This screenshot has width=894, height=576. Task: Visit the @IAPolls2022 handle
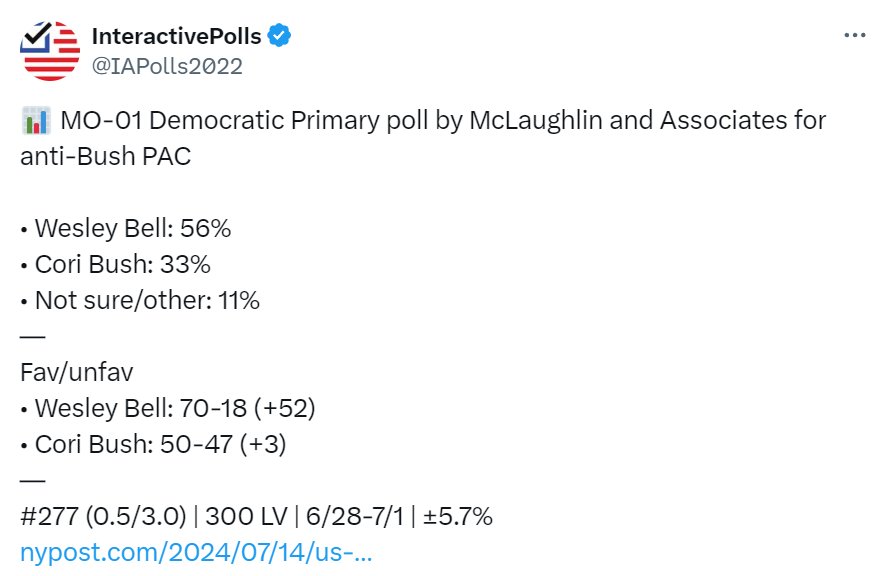[x=167, y=66]
